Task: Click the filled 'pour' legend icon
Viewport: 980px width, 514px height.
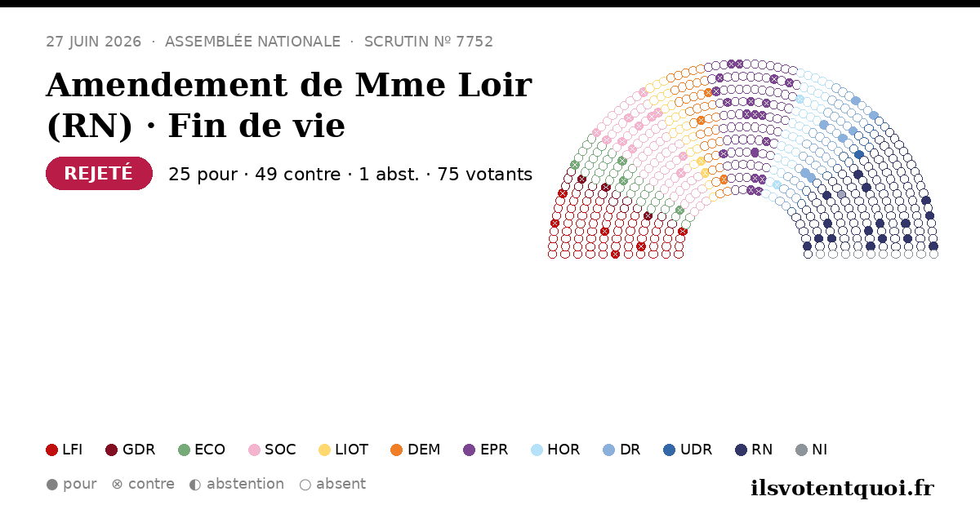Action: (52, 485)
